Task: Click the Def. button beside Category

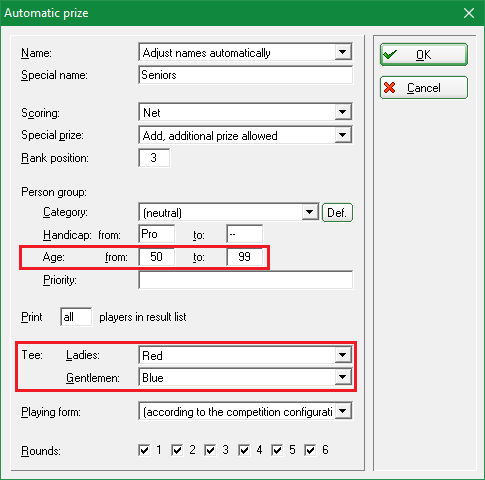Action: tap(337, 212)
